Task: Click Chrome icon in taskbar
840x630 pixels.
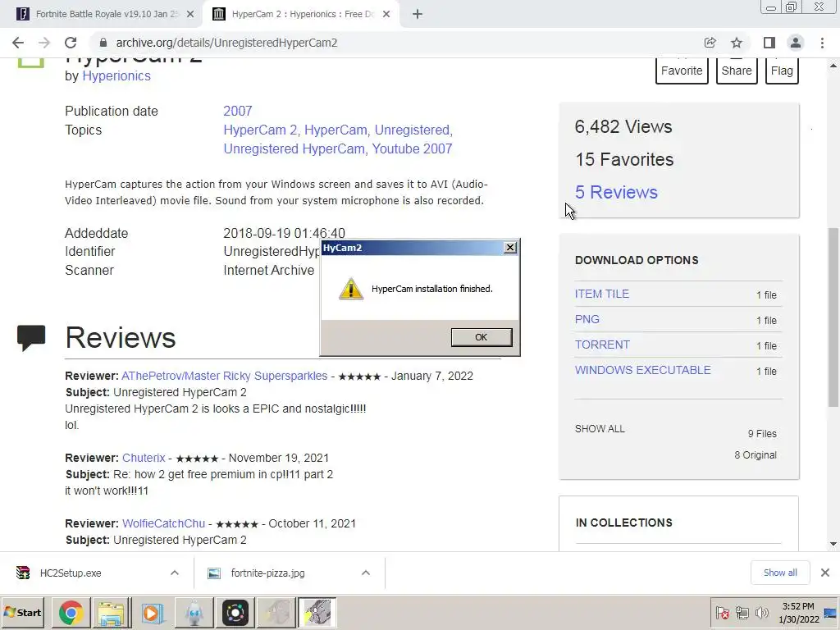Action: coord(71,612)
